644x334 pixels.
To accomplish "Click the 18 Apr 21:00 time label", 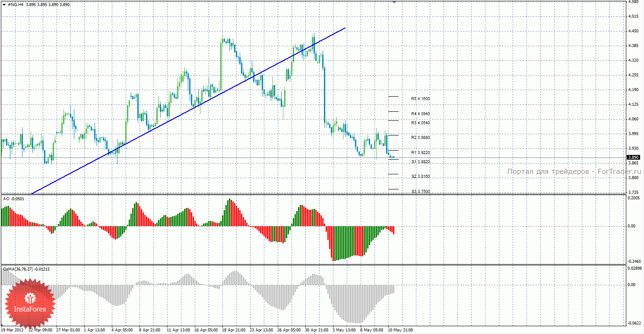I will [234, 331].
